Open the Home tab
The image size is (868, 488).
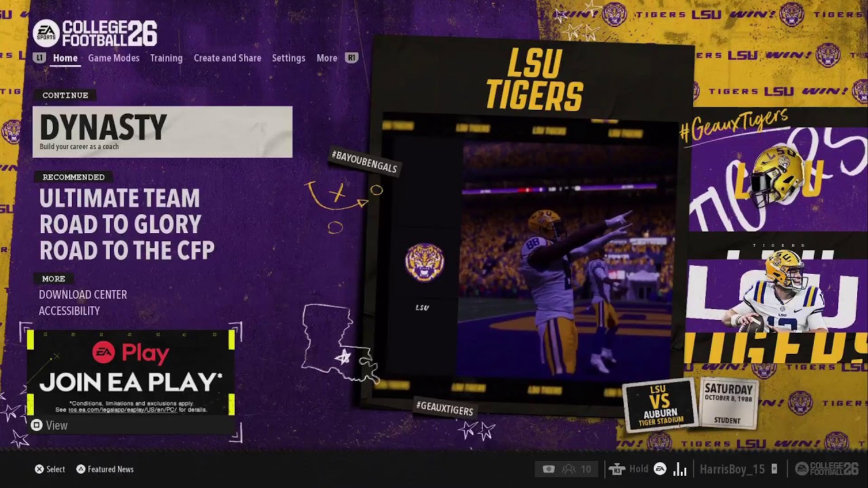pyautogui.click(x=65, y=58)
